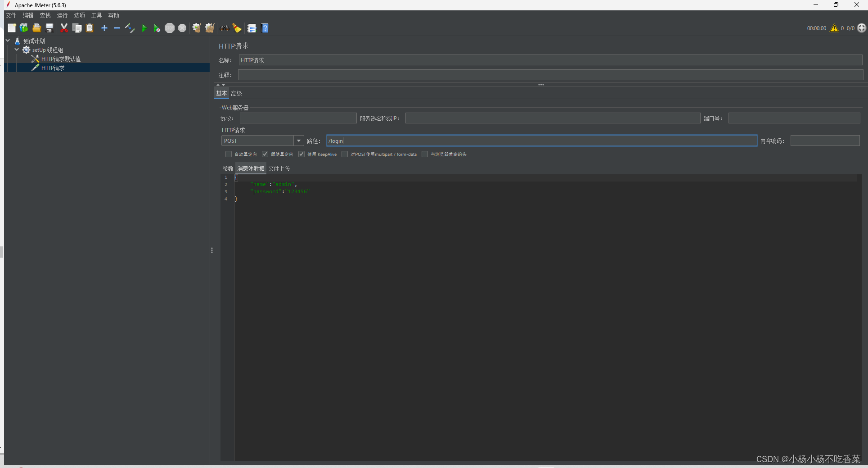The width and height of the screenshot is (868, 468).
Task: Click the 路径 field containing /login
Action: [x=542, y=141]
